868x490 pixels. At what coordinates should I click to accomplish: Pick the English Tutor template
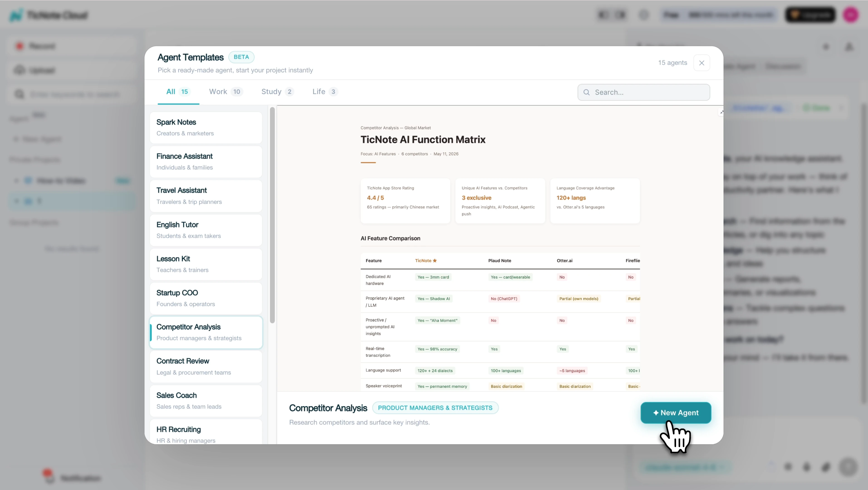[x=206, y=230]
